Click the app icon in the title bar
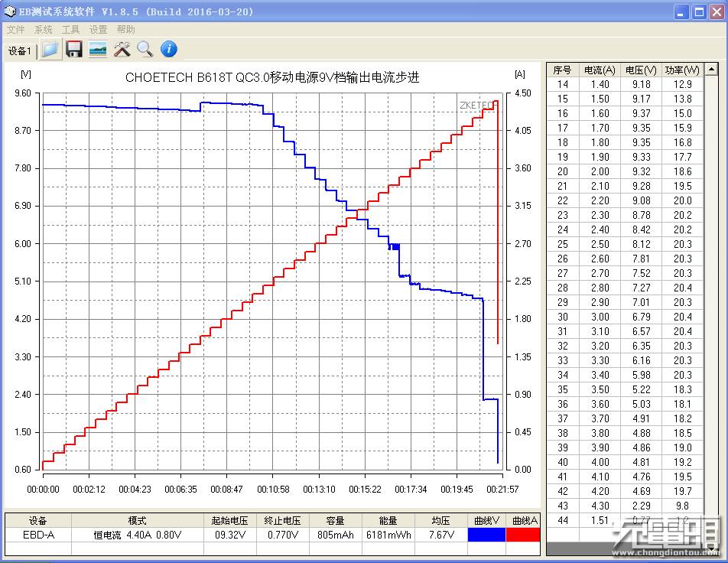The image size is (728, 563). pyautogui.click(x=9, y=11)
